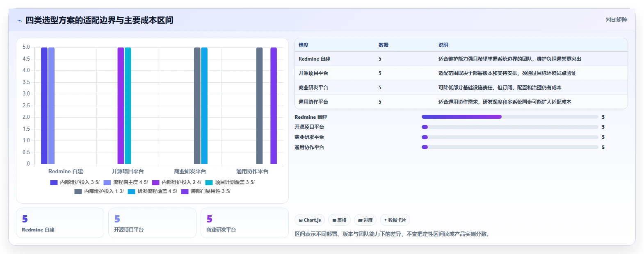Image resolution: width=644 pixels, height=254 pixels.
Task: Click the violet bar for 通用协作平台
Action: 274,106
